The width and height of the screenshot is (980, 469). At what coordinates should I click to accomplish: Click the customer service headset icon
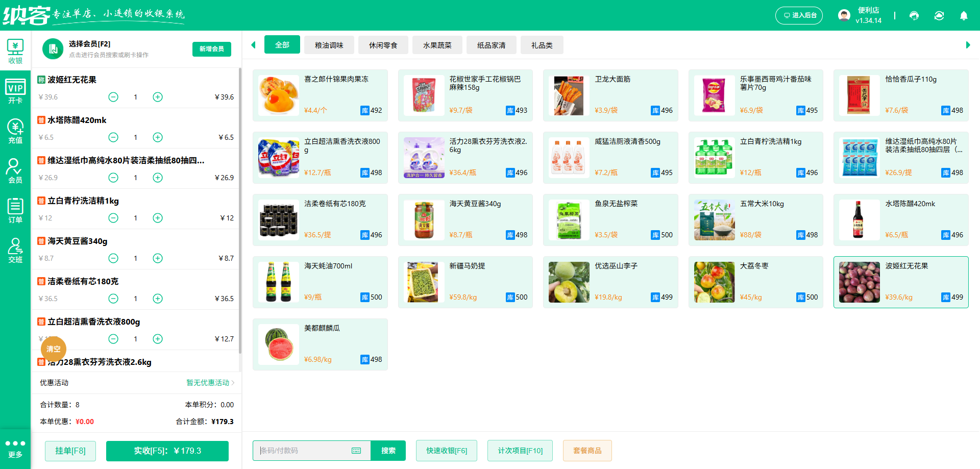914,15
